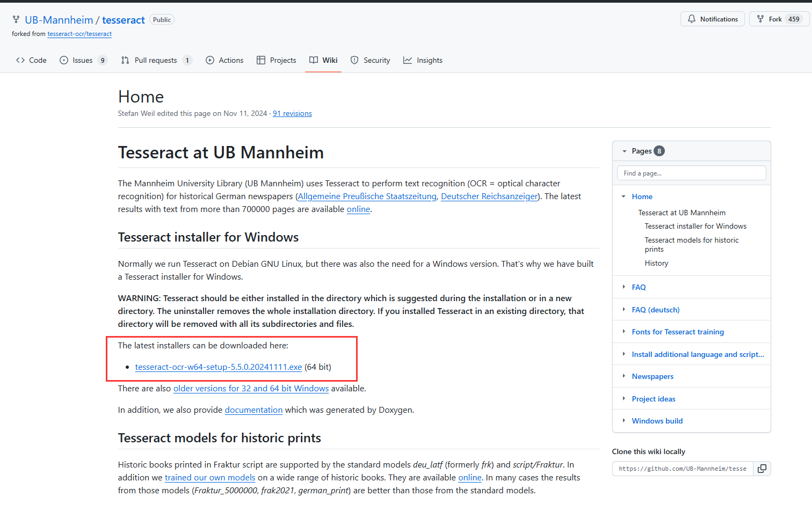The width and height of the screenshot is (812, 511).
Task: Click the Fork count 459 badge
Action: point(794,19)
